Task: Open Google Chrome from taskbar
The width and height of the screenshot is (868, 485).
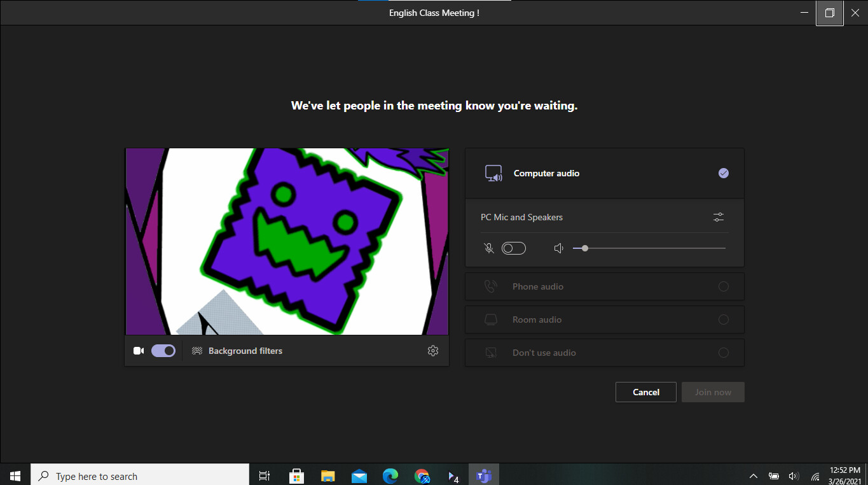Action: (x=422, y=475)
